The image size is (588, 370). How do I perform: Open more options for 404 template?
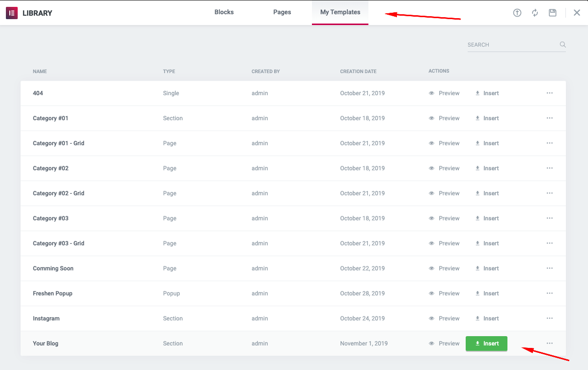click(549, 93)
